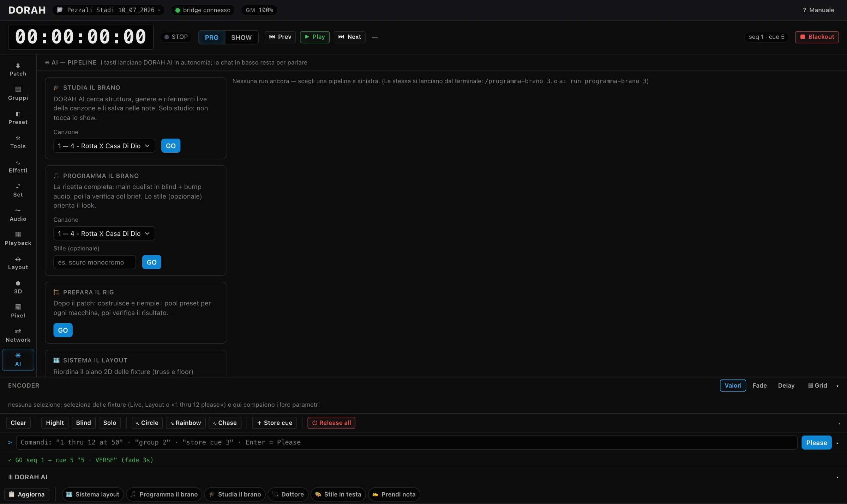Focus the command line input
The image size is (847, 504).
407,442
